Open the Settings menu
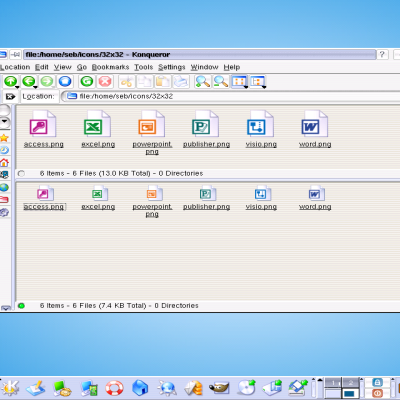The height and width of the screenshot is (400, 400). pos(172,67)
